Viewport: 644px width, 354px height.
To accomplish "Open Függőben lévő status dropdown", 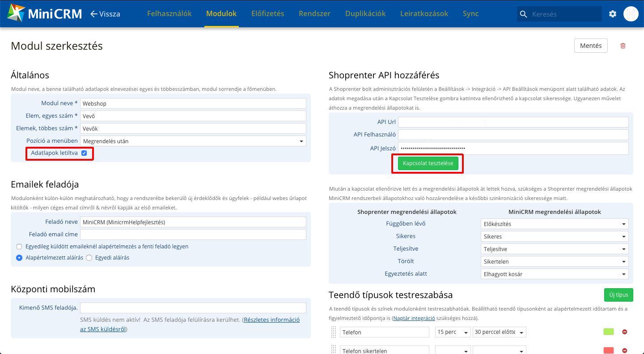I will point(555,224).
